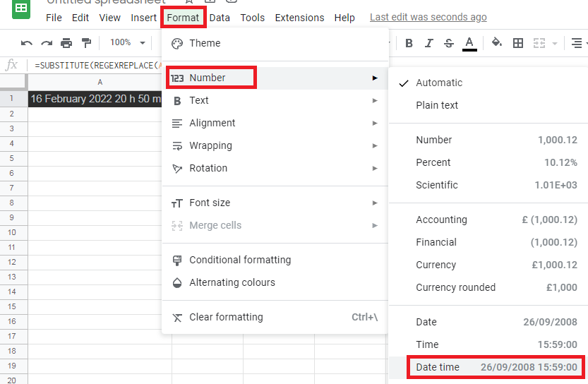Click cell A1 with the date text

point(95,99)
